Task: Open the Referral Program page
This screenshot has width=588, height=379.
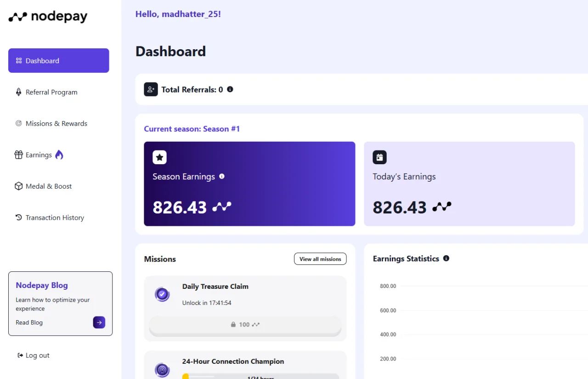Action: (51, 92)
